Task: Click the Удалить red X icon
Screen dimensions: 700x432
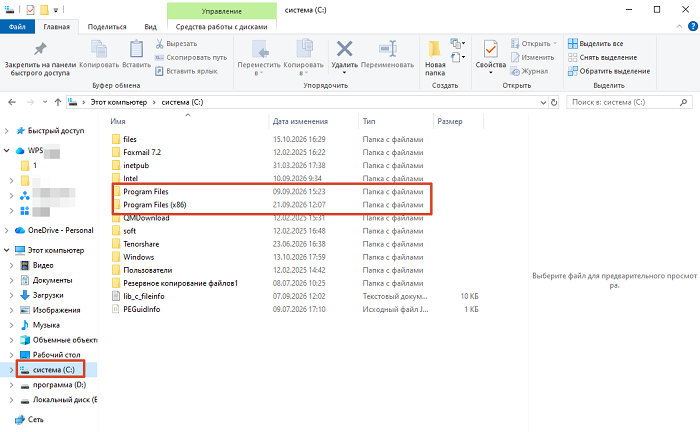Action: click(x=344, y=49)
